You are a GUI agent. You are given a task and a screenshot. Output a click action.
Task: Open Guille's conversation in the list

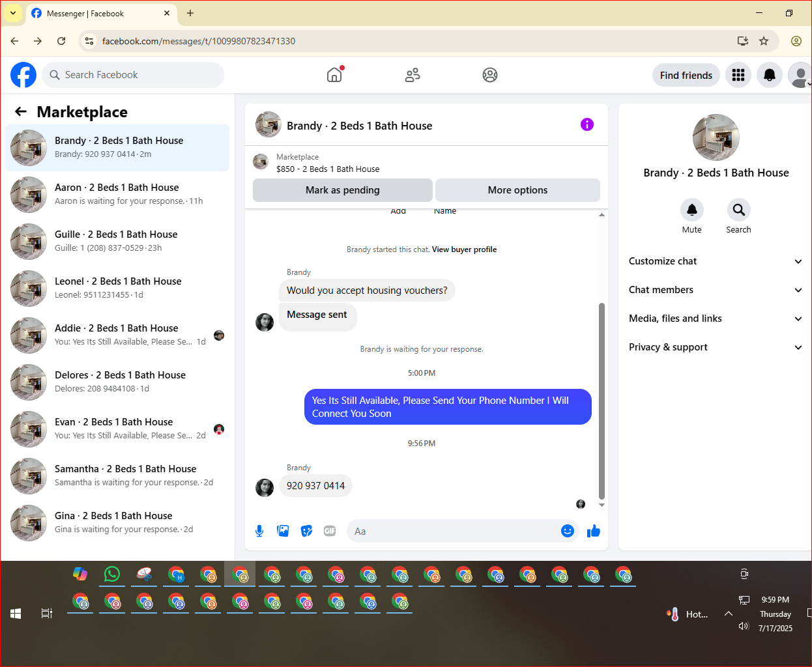tap(117, 242)
